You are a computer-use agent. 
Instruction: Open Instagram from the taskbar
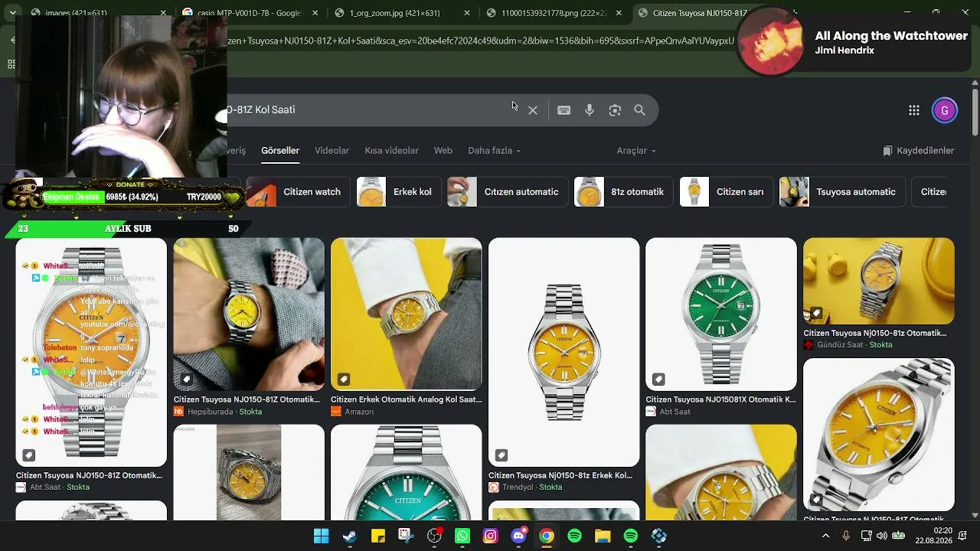tap(491, 536)
